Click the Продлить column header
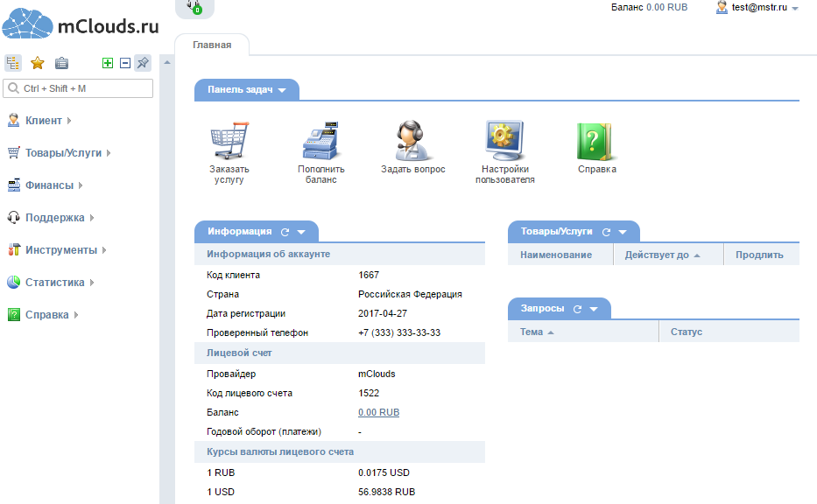Screen dimensions: 817x504 pyautogui.click(x=762, y=255)
